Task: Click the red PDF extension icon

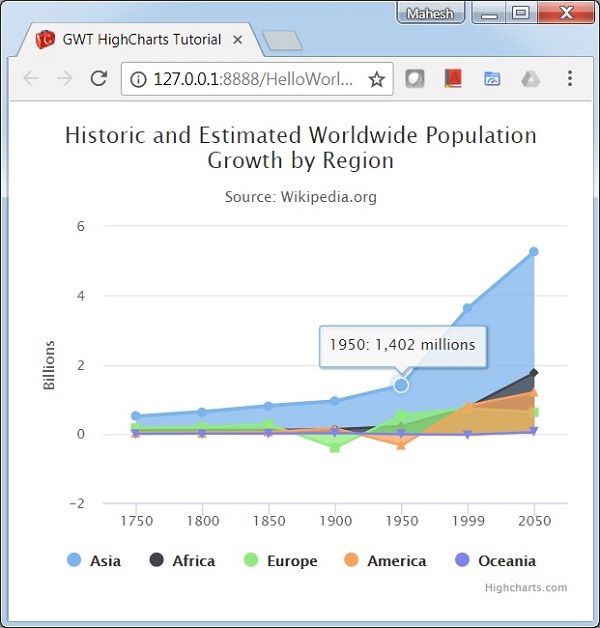Action: pos(453,79)
